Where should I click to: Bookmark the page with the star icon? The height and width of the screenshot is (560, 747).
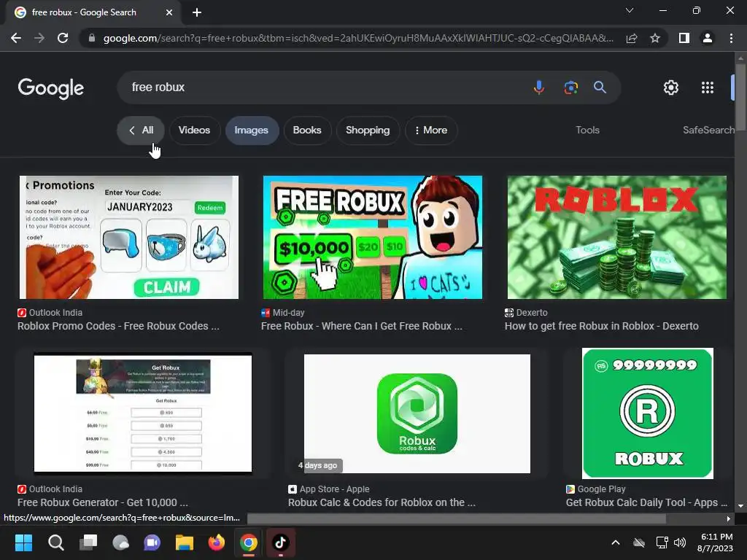pos(655,38)
